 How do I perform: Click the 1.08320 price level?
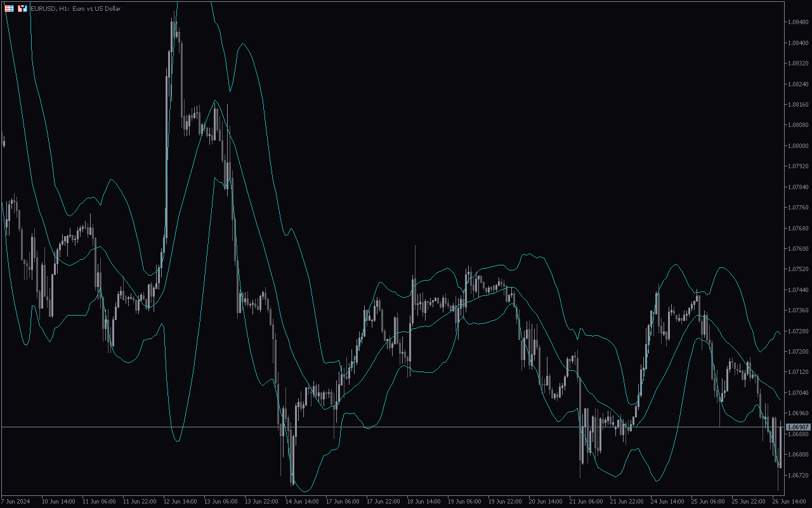(797, 63)
